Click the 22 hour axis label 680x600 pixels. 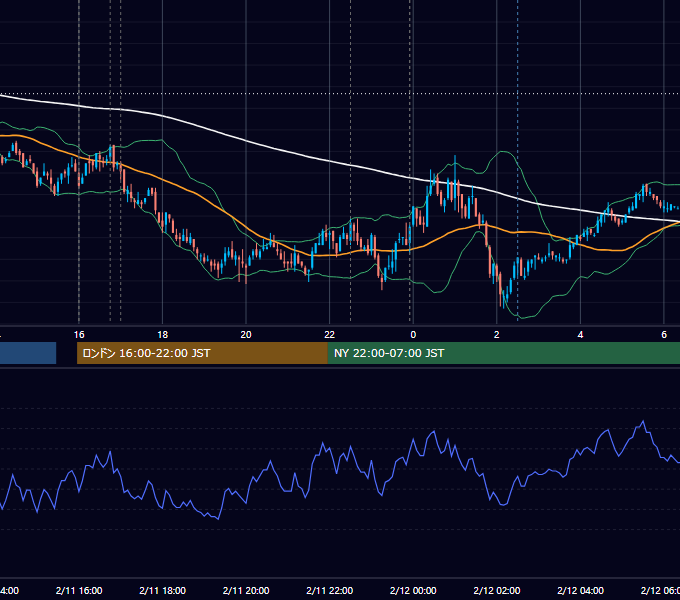pos(330,335)
